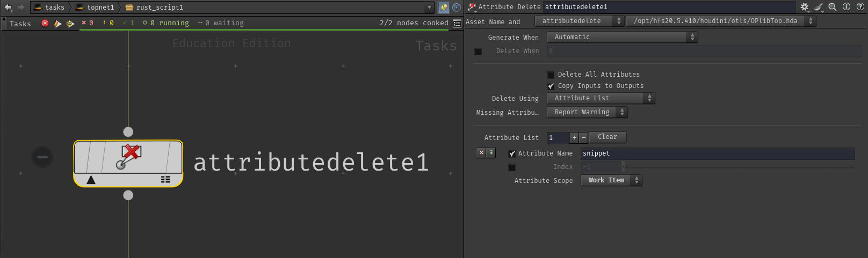868x258 pixels.
Task: Open the topnet1 path segment
Action: (x=96, y=8)
